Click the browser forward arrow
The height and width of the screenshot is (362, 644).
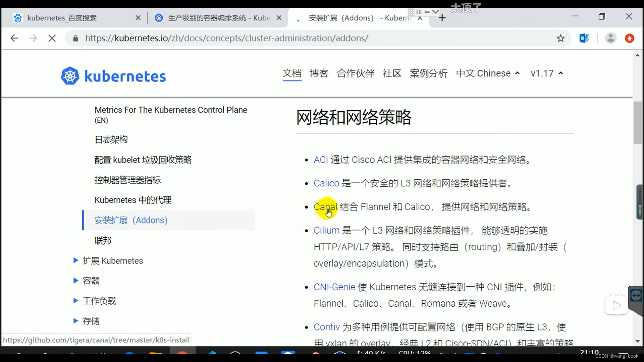(33, 38)
